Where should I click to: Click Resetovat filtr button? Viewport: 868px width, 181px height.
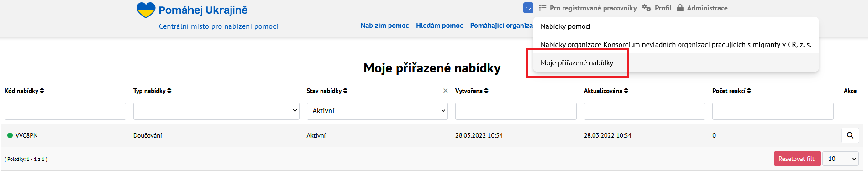tap(797, 159)
